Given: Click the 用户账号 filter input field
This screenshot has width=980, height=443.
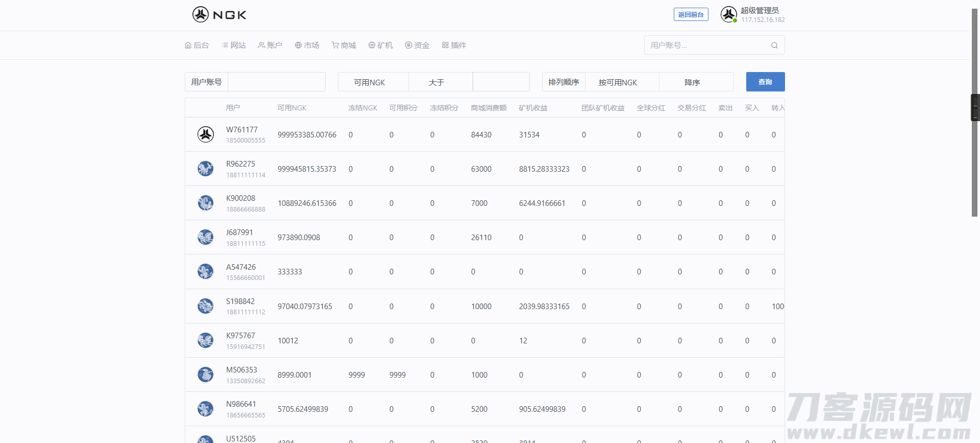Looking at the screenshot, I should [276, 82].
